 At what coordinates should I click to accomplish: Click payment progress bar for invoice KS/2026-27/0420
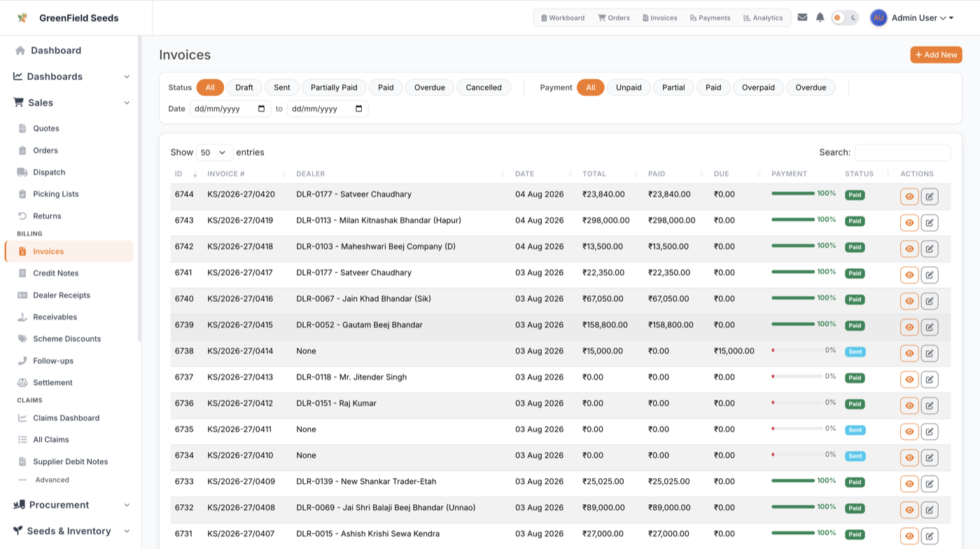click(792, 193)
